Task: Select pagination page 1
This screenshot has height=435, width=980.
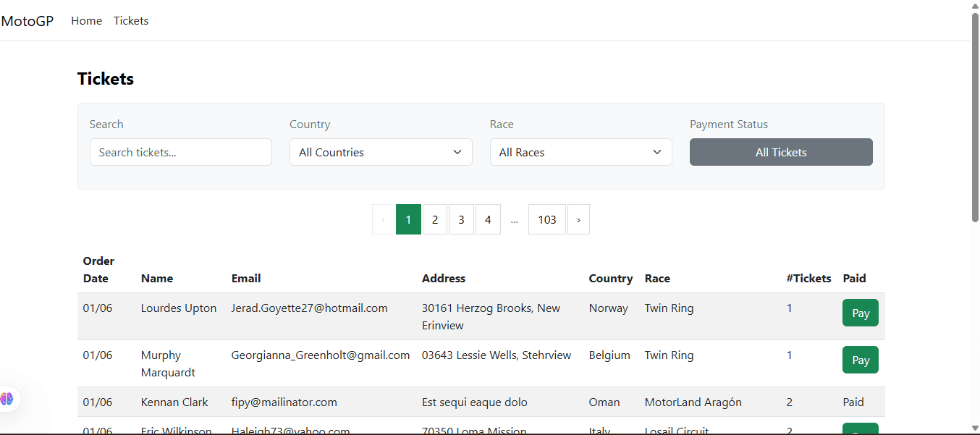Action: [x=408, y=219]
